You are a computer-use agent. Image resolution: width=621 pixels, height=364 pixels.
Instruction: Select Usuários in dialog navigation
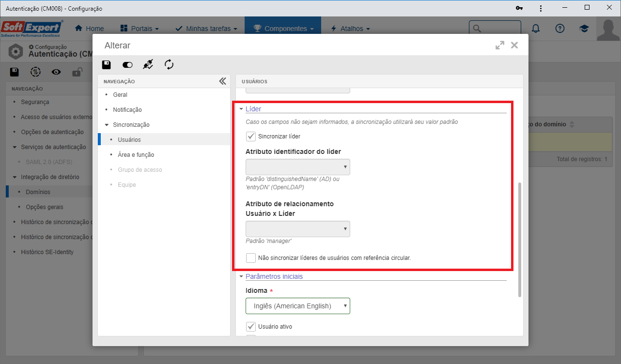click(129, 139)
